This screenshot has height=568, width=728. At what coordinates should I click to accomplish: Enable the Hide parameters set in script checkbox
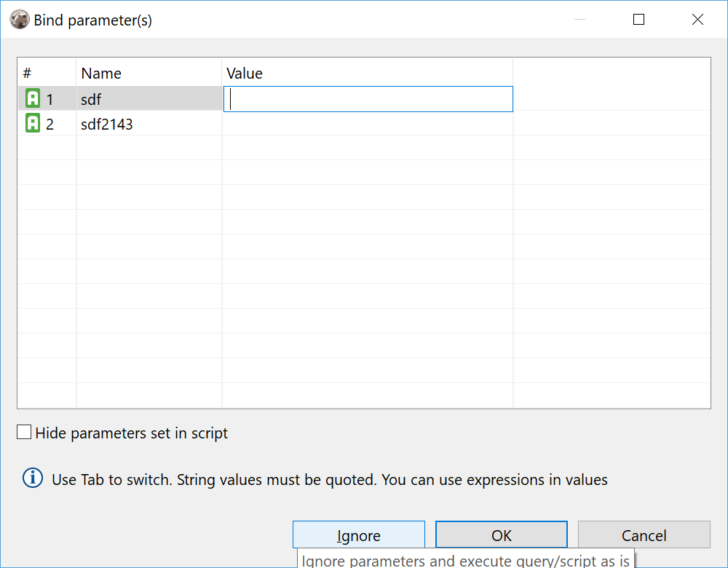click(23, 431)
